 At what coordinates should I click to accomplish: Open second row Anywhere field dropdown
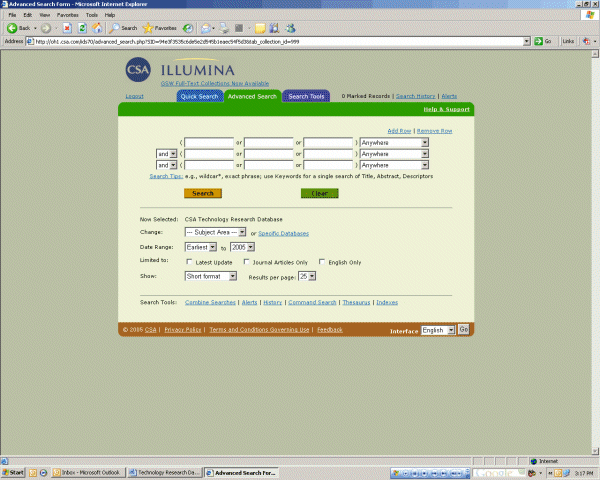tap(395, 154)
